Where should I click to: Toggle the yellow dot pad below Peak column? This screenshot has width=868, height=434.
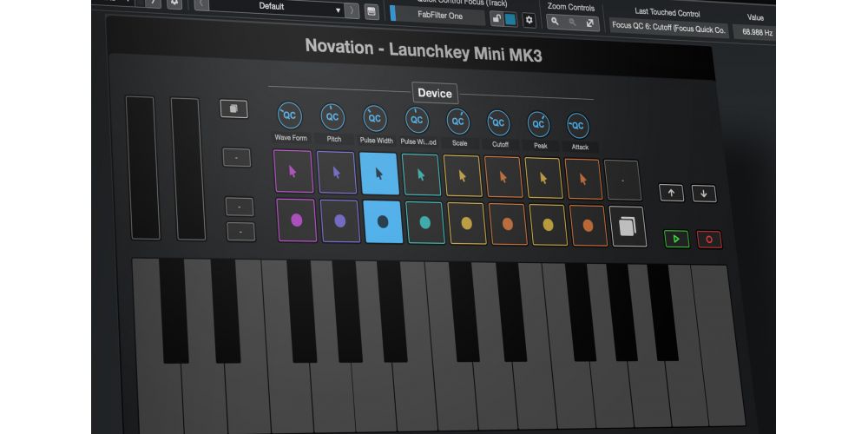click(x=548, y=225)
